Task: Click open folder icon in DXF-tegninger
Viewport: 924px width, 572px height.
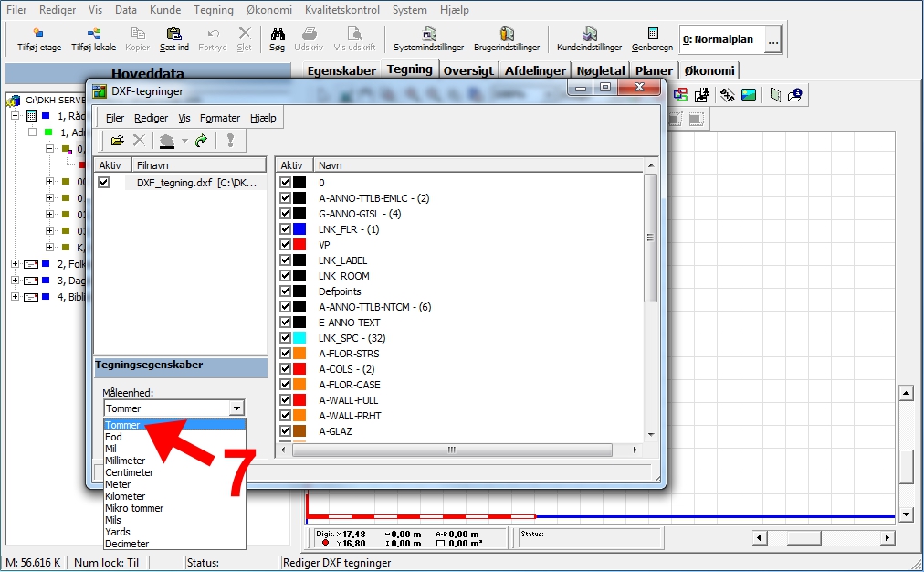Action: pyautogui.click(x=117, y=141)
